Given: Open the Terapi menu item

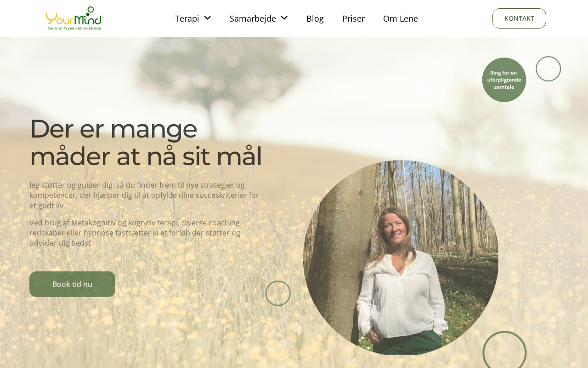Looking at the screenshot, I should (187, 18).
